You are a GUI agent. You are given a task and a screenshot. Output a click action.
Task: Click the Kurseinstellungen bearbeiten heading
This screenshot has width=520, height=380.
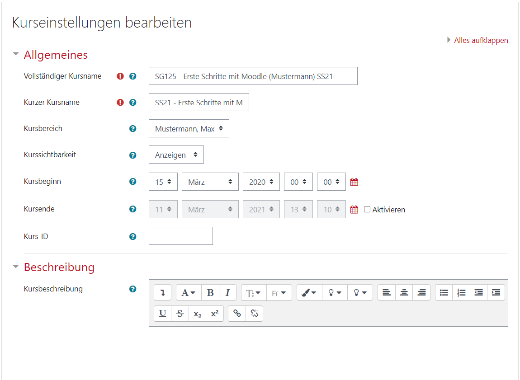[102, 23]
